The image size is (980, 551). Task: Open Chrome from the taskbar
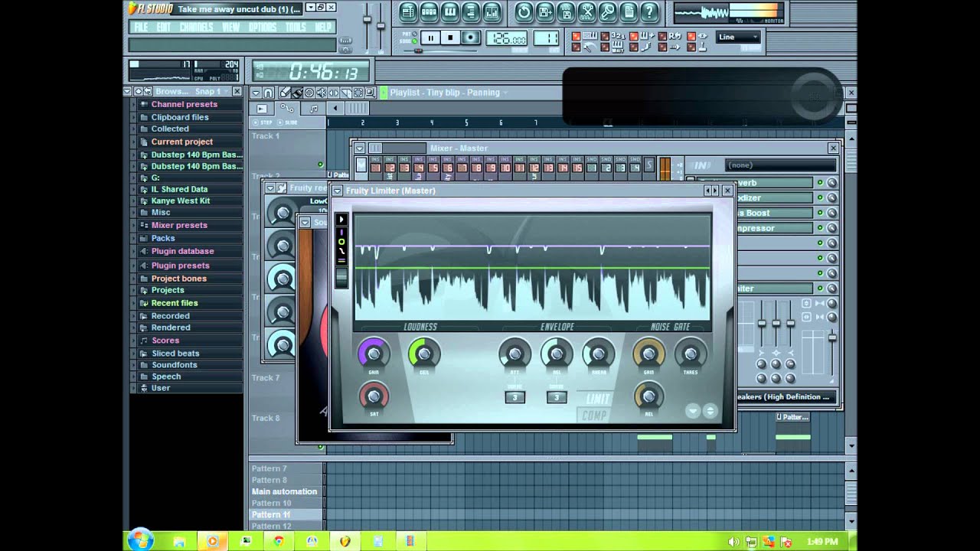(279, 541)
